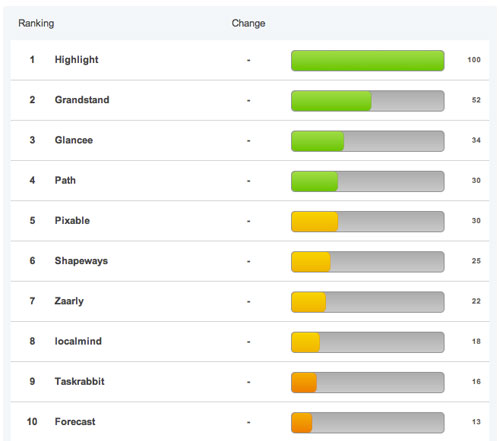The height and width of the screenshot is (441, 500).
Task: Click Highlight's full green score bar
Action: (x=368, y=61)
